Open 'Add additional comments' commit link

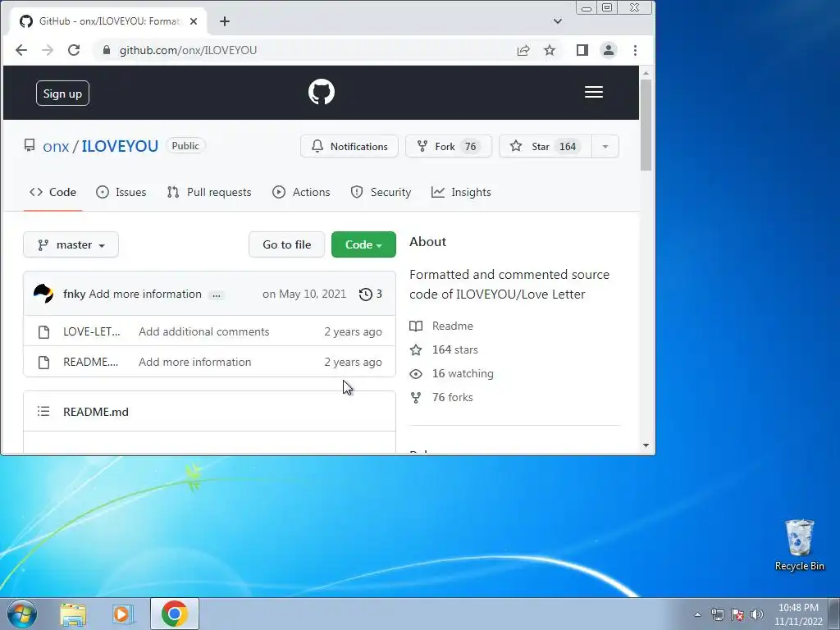tap(204, 332)
